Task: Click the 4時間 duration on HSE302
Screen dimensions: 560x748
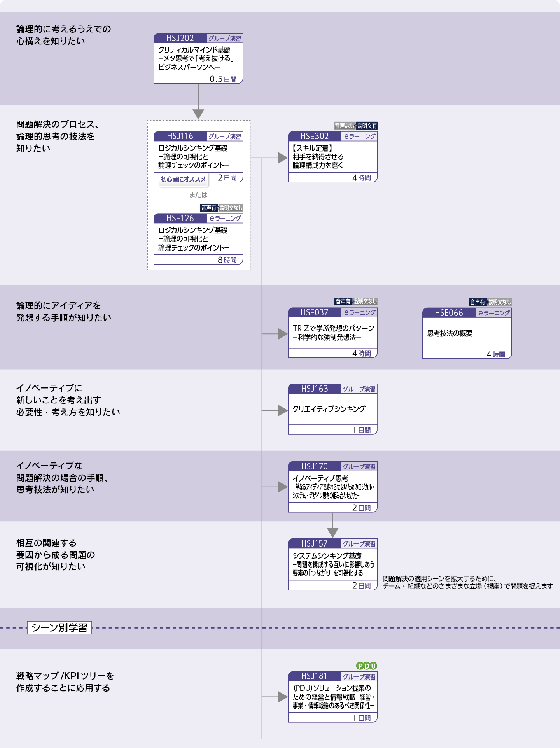Action: (x=362, y=177)
